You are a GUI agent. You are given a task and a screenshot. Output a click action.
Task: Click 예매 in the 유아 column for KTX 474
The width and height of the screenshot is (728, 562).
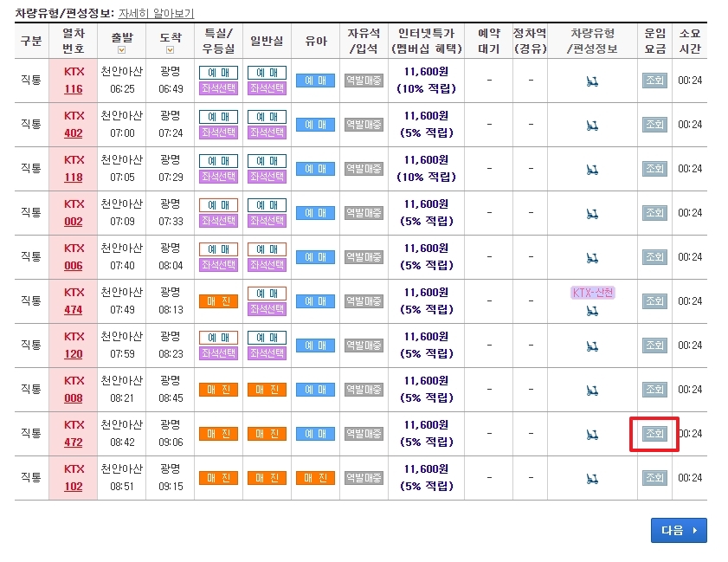coord(315,300)
